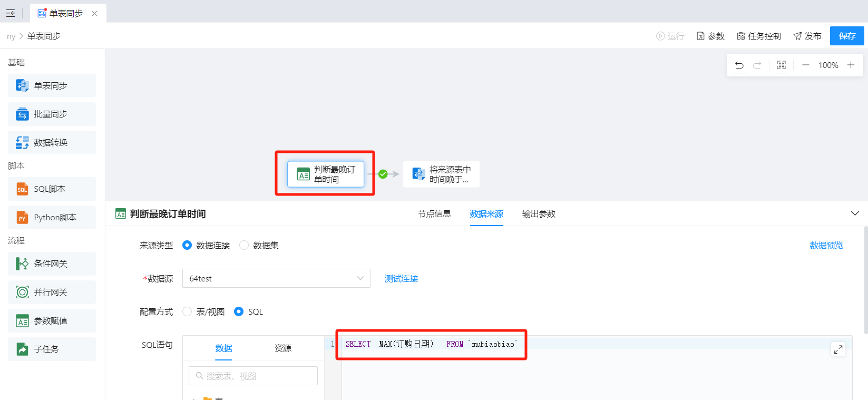Click the 条件网关 flow component
868x400 pixels.
click(x=52, y=264)
